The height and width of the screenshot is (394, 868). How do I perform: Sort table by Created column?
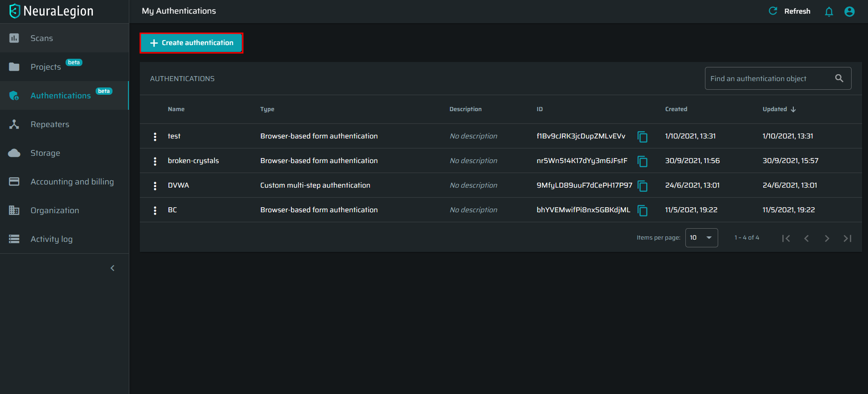point(676,109)
